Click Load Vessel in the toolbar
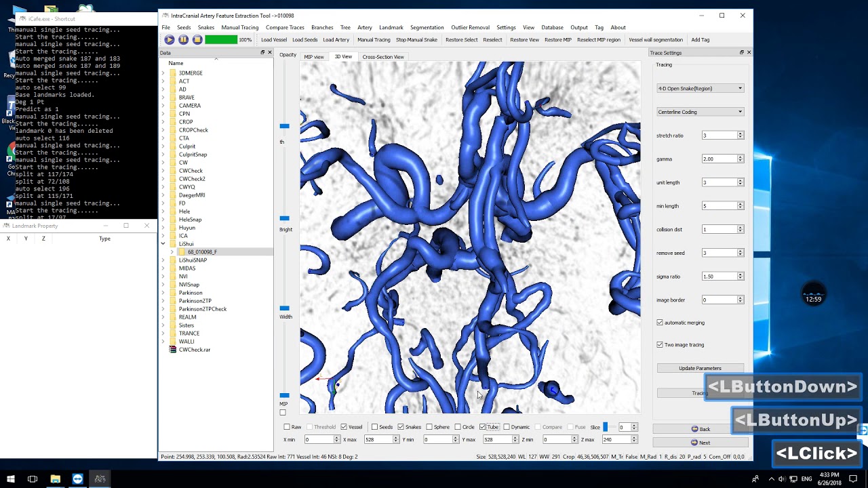 point(274,40)
